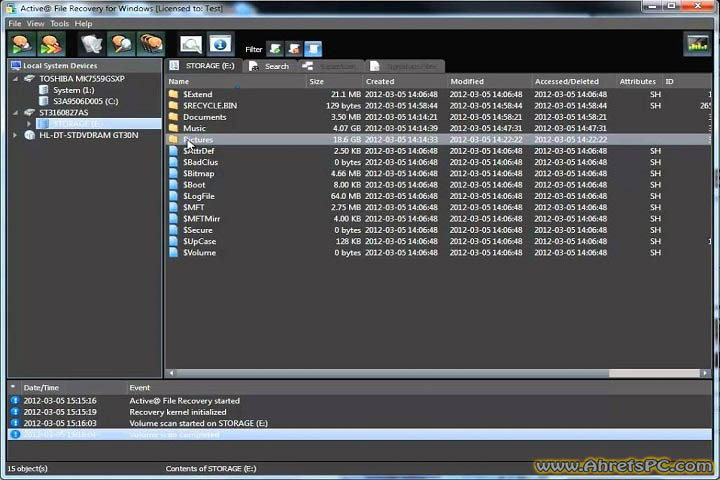This screenshot has height=480, width=720.
Task: Sort by the Attributes column header
Action: (637, 81)
